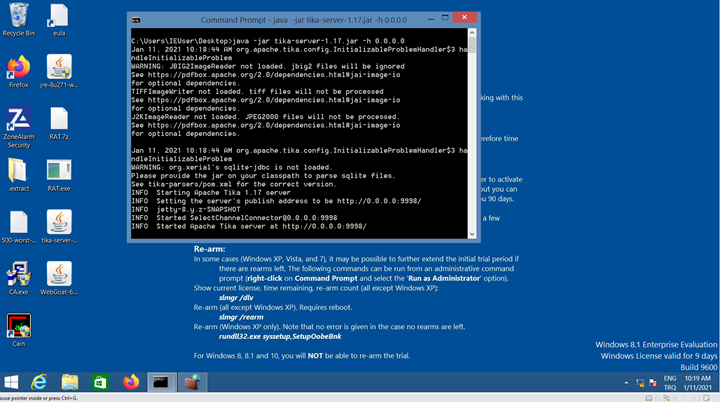
Task: Select the WebGoat jar desktop icon
Action: (59, 278)
